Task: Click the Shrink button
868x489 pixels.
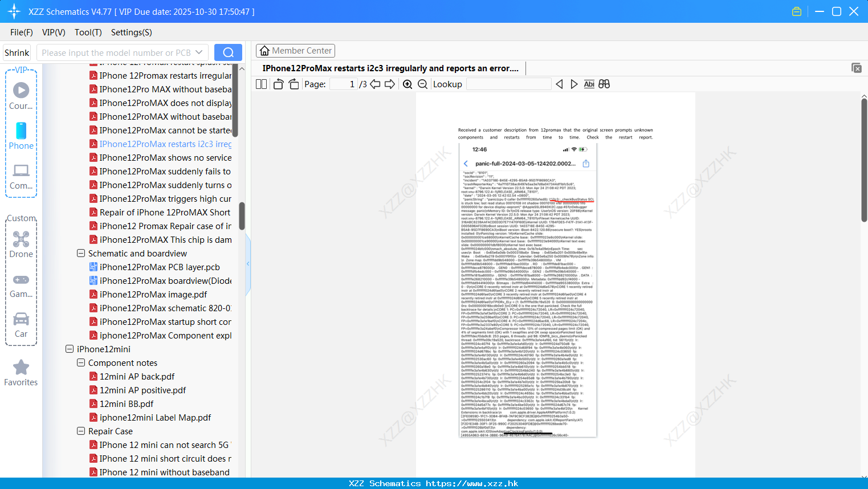Action: (x=17, y=52)
